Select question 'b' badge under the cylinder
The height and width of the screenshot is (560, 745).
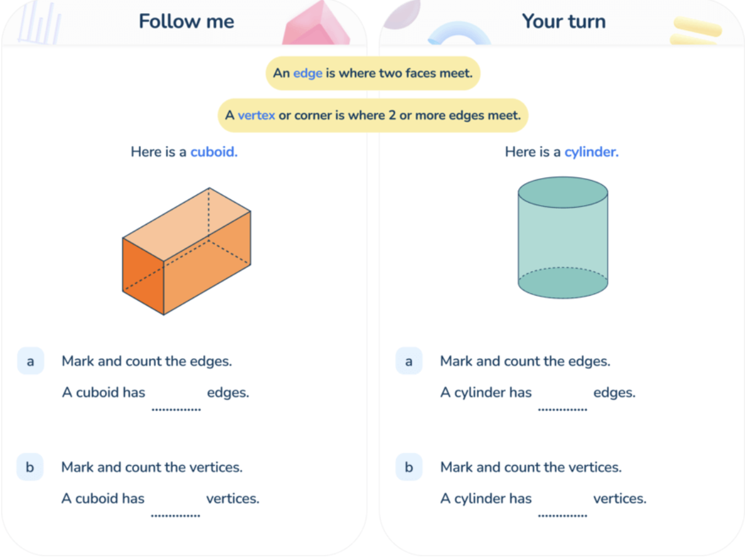click(x=409, y=468)
